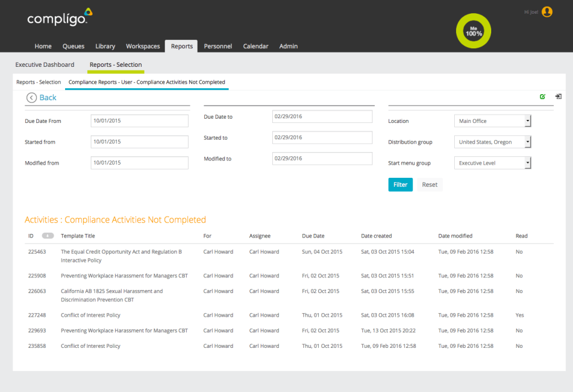Open the Admin menu tab
573x392 pixels.
(x=288, y=46)
